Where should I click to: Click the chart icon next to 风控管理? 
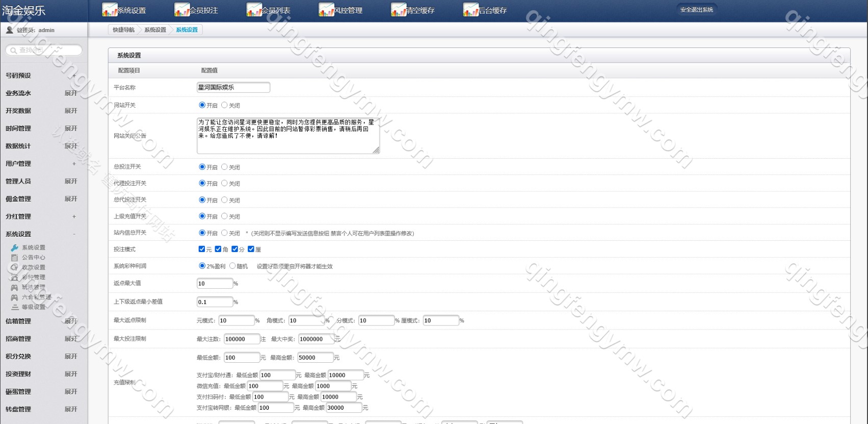coord(326,10)
